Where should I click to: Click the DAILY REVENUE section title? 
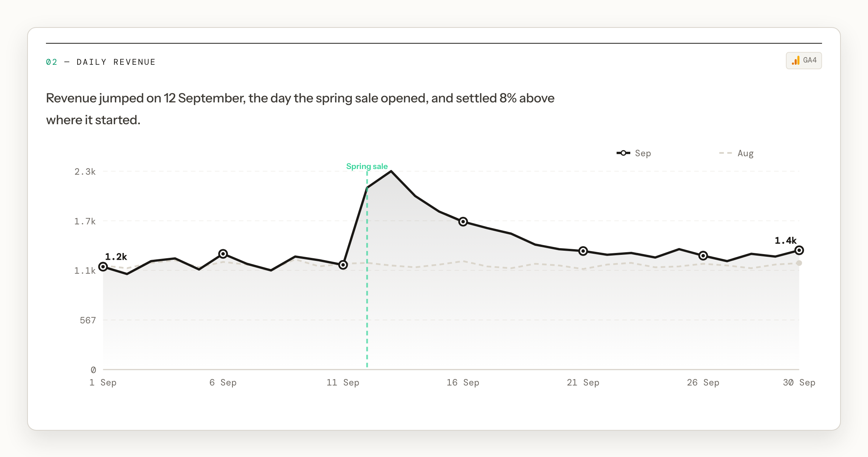(x=116, y=62)
